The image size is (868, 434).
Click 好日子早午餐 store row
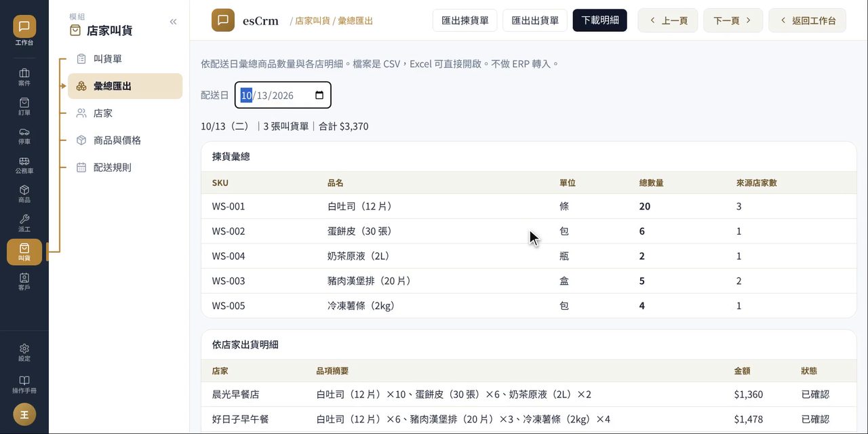529,419
